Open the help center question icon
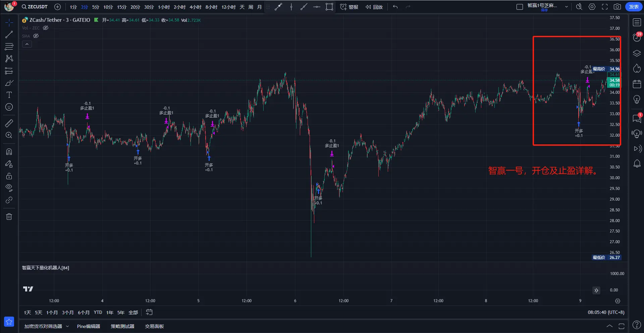This screenshot has width=644, height=333. click(x=636, y=325)
